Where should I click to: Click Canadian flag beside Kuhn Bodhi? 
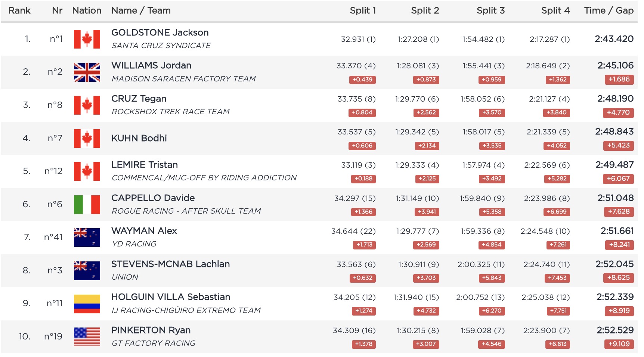[x=87, y=139]
